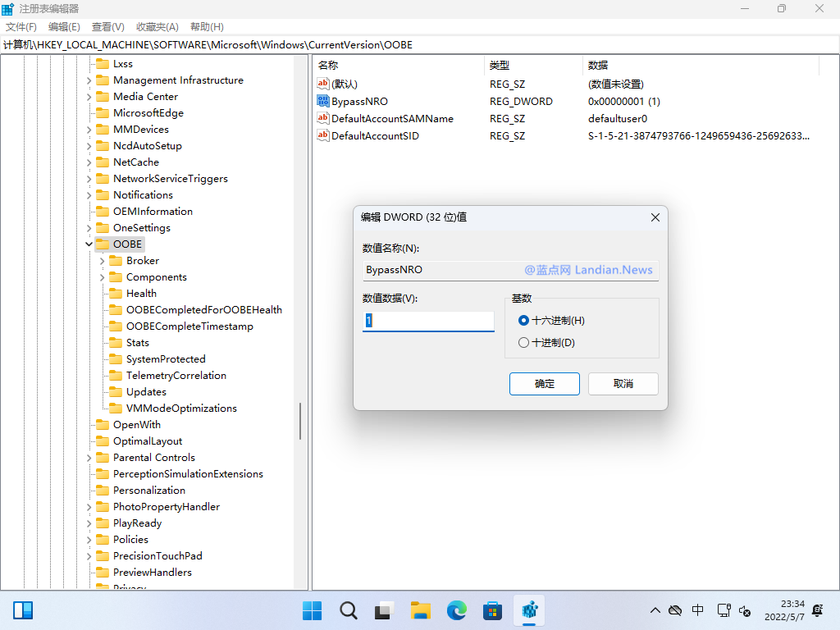Image resolution: width=840 pixels, height=630 pixels.
Task: Open the notification bell icon
Action: pyautogui.click(x=818, y=610)
